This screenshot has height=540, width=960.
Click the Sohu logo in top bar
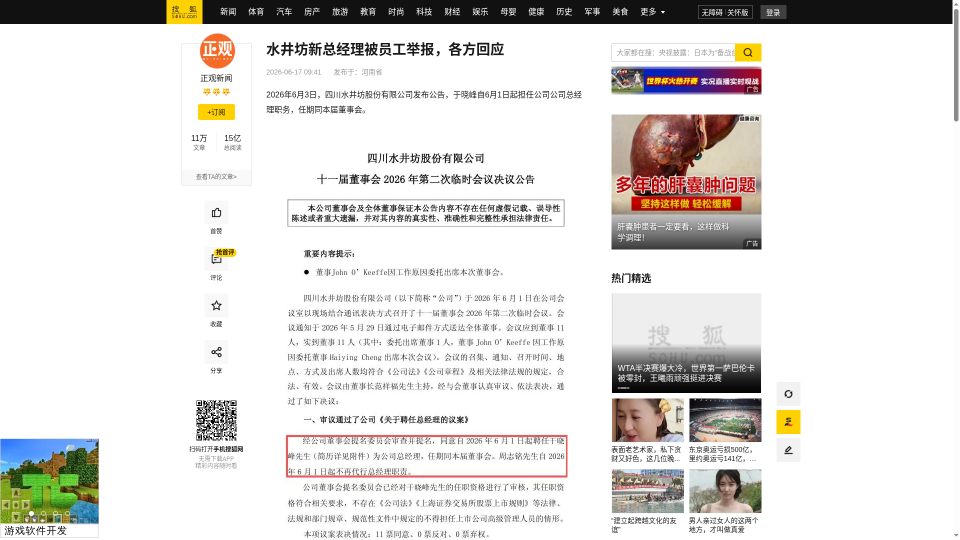point(184,12)
